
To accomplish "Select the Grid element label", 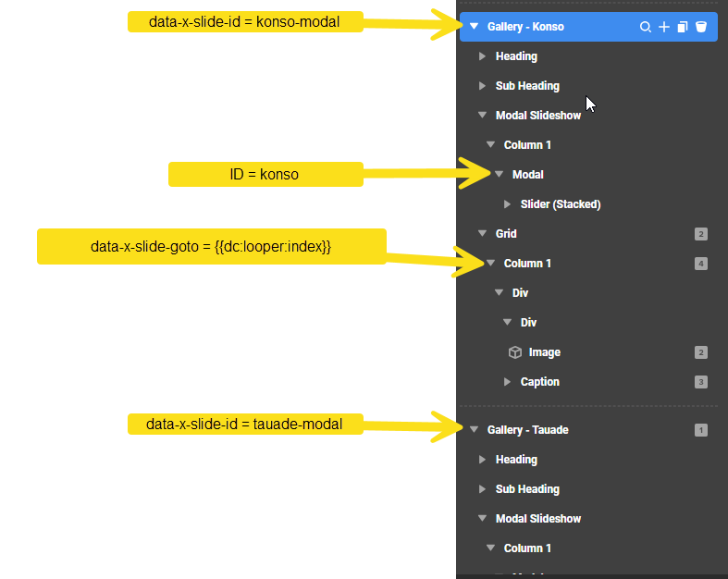I will [x=506, y=234].
